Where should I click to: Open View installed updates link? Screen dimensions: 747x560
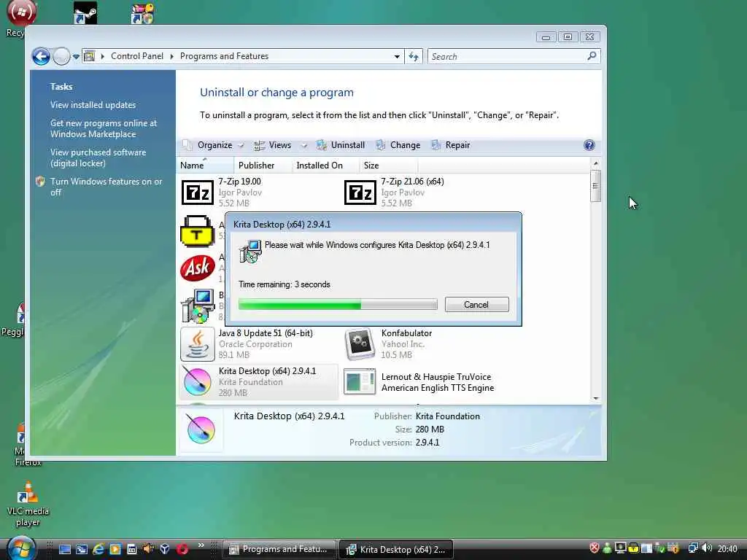93,105
